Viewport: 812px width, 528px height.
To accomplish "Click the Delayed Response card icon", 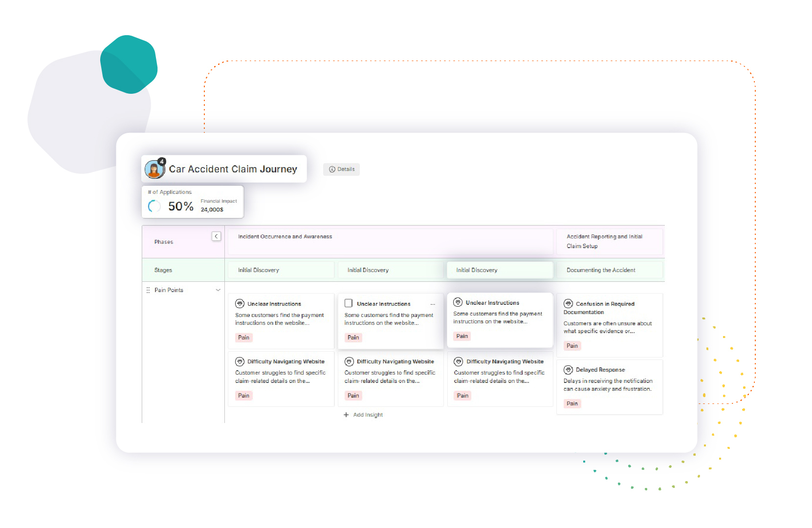I will (568, 370).
